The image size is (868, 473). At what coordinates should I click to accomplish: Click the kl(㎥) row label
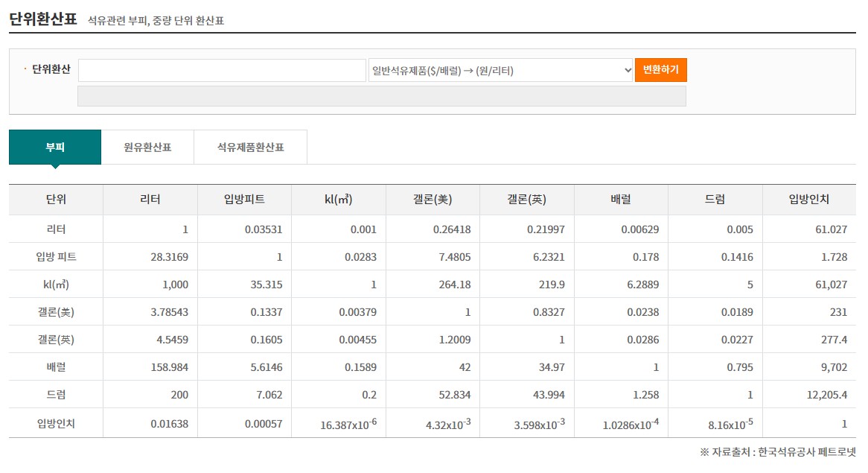click(56, 285)
